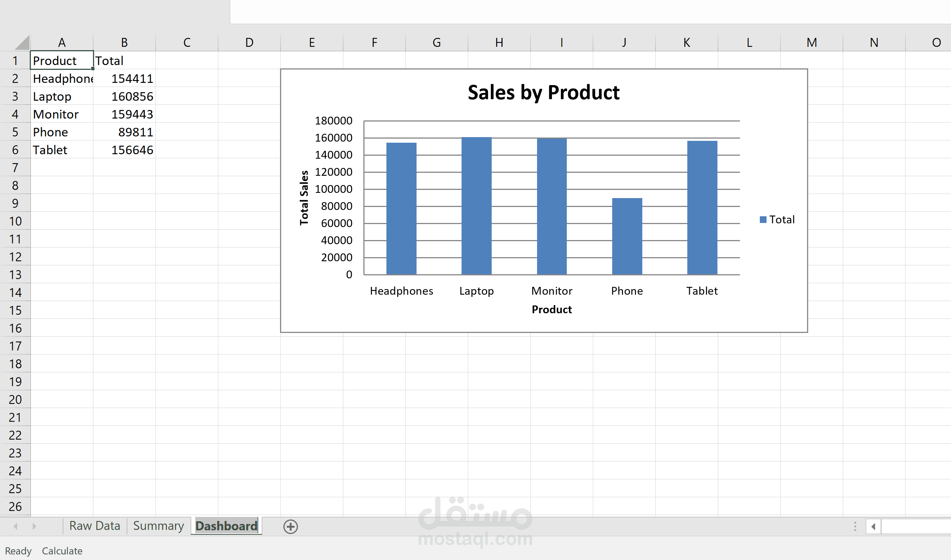Click the new sheet plus icon
This screenshot has height=560, width=951.
click(290, 527)
